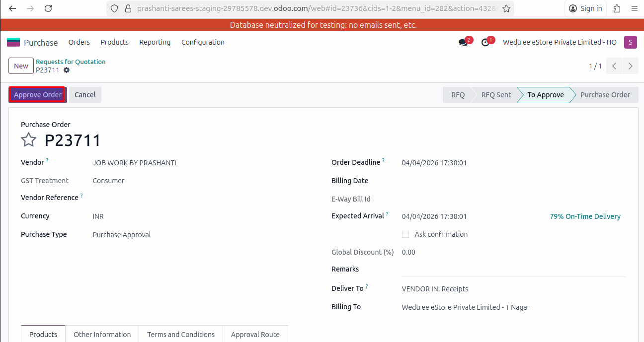
Task: Click the Purchase Order status stage
Action: coord(605,95)
